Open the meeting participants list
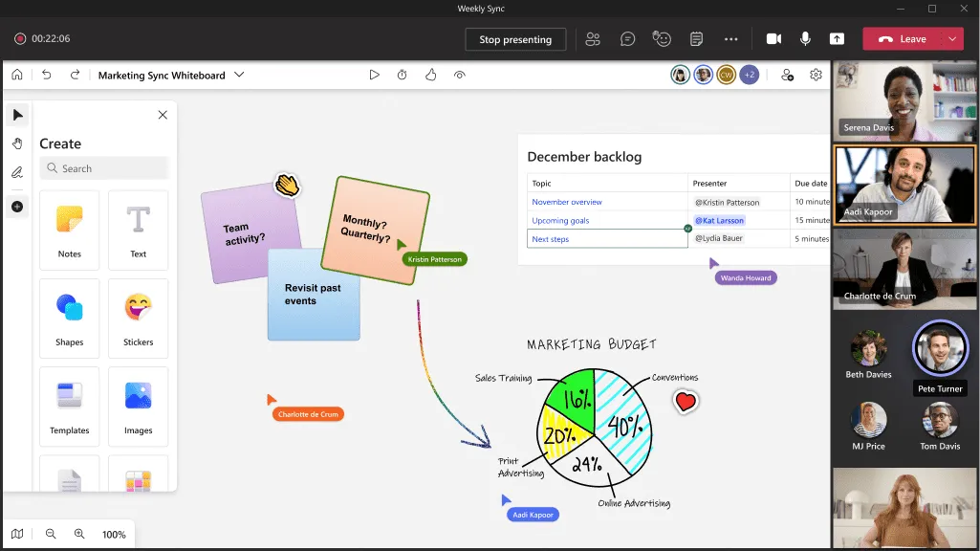The width and height of the screenshot is (980, 551). pyautogui.click(x=593, y=38)
